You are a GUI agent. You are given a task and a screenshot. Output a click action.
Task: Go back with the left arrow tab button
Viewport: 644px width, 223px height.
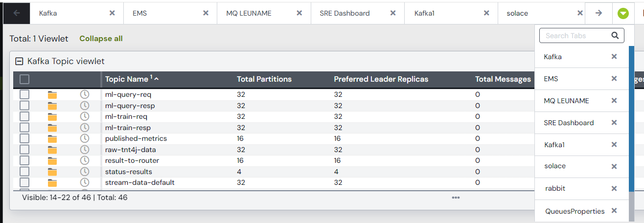coord(17,13)
